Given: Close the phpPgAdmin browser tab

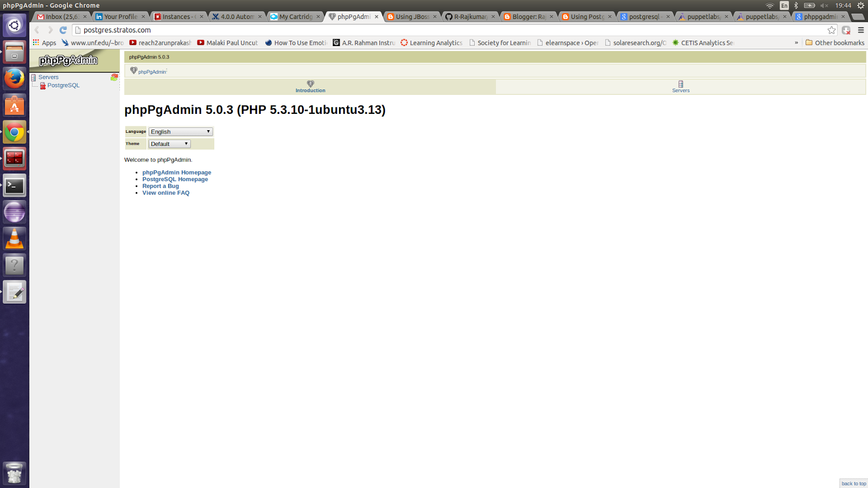Looking at the screenshot, I should click(x=376, y=17).
